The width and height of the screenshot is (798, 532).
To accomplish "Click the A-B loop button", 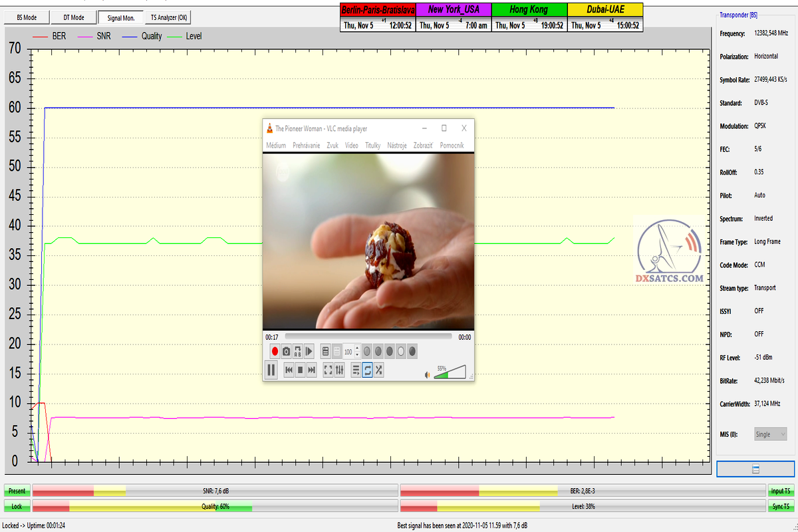I will click(x=298, y=351).
